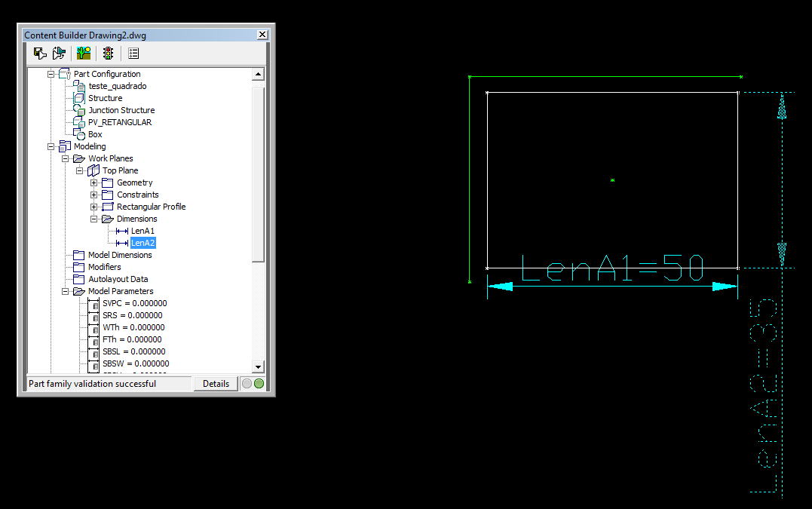Collapse the Top Plane node
The width and height of the screenshot is (812, 509).
80,170
